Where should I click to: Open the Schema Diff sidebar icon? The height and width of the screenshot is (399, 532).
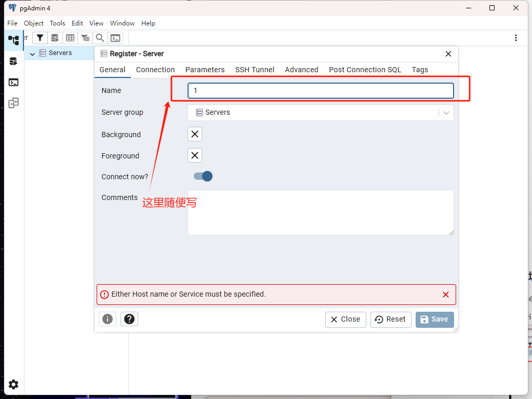(x=14, y=103)
